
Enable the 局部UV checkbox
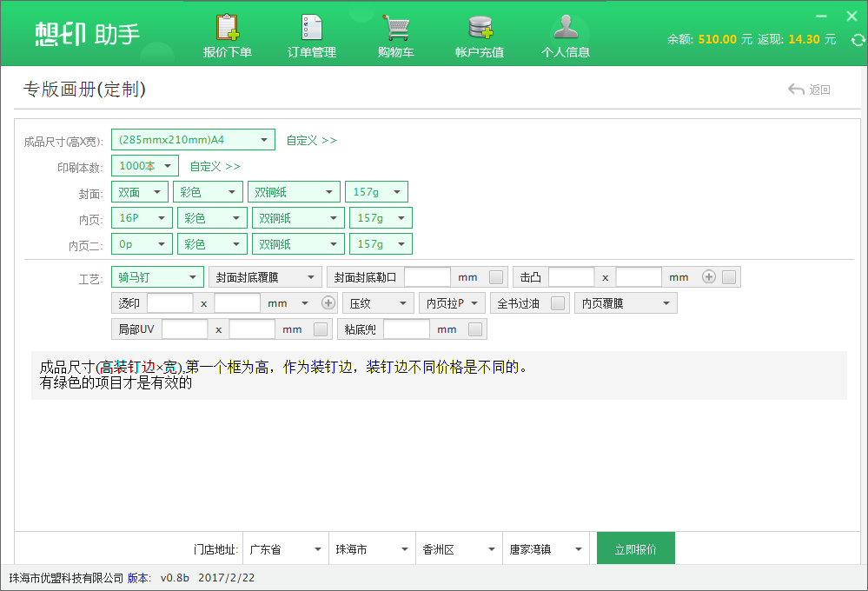coord(321,329)
